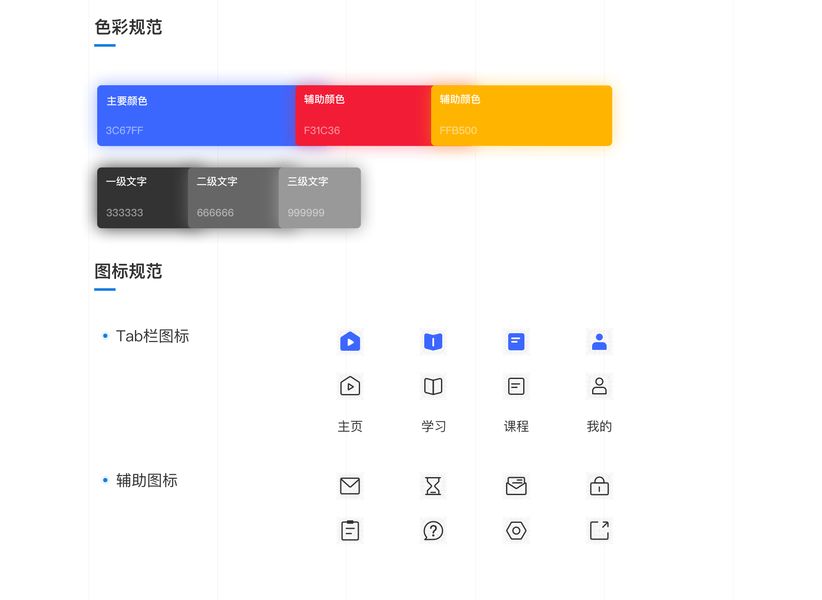Click the hexagon settings icon
This screenshot has height=600, width=822.
[516, 530]
